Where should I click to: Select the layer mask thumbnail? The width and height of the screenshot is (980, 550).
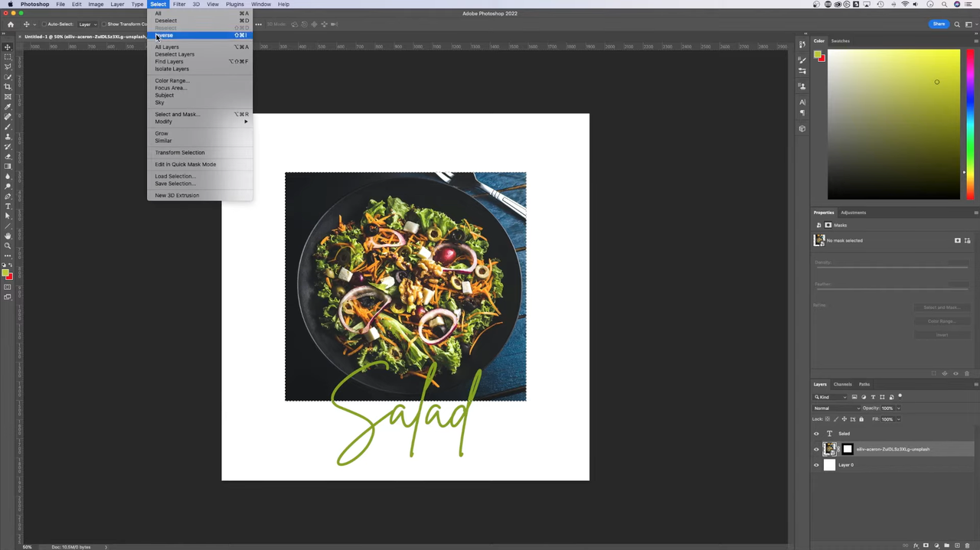(848, 449)
